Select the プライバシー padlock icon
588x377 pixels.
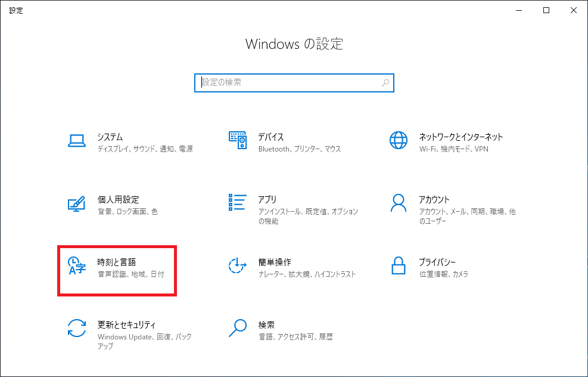click(398, 265)
